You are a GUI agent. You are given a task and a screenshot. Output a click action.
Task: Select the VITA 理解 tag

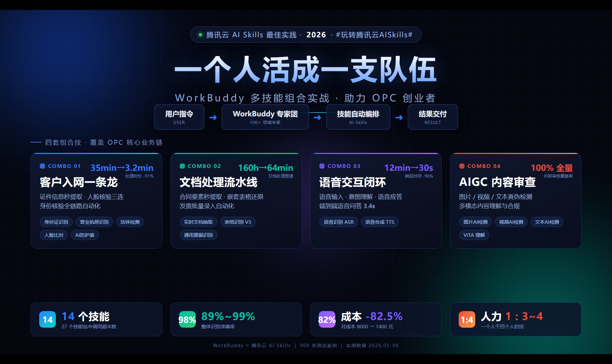click(x=474, y=235)
